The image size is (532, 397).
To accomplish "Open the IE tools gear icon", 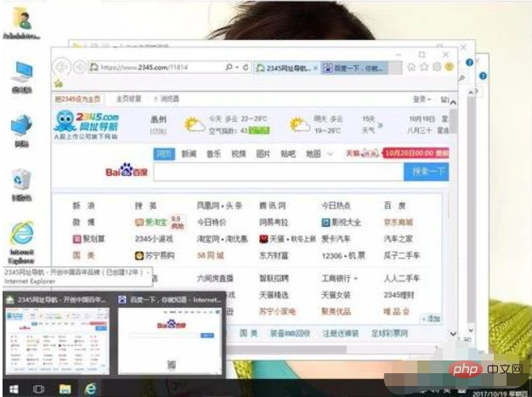I will 437,67.
